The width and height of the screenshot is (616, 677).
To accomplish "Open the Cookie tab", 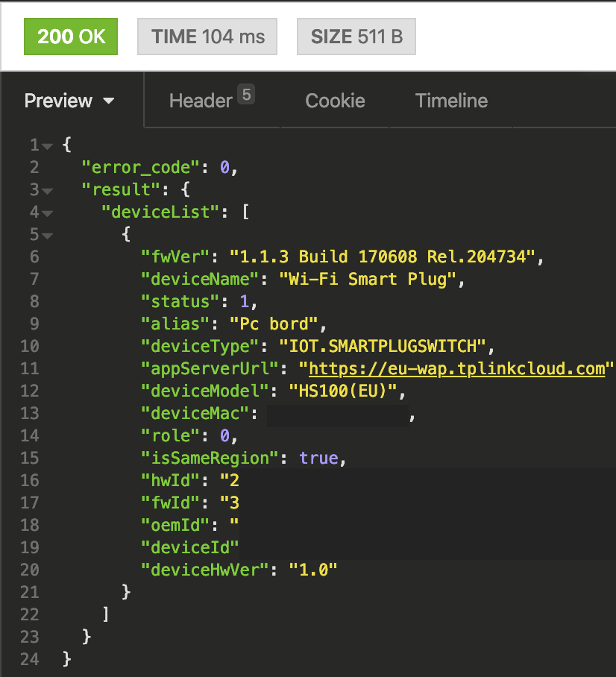I will click(335, 100).
